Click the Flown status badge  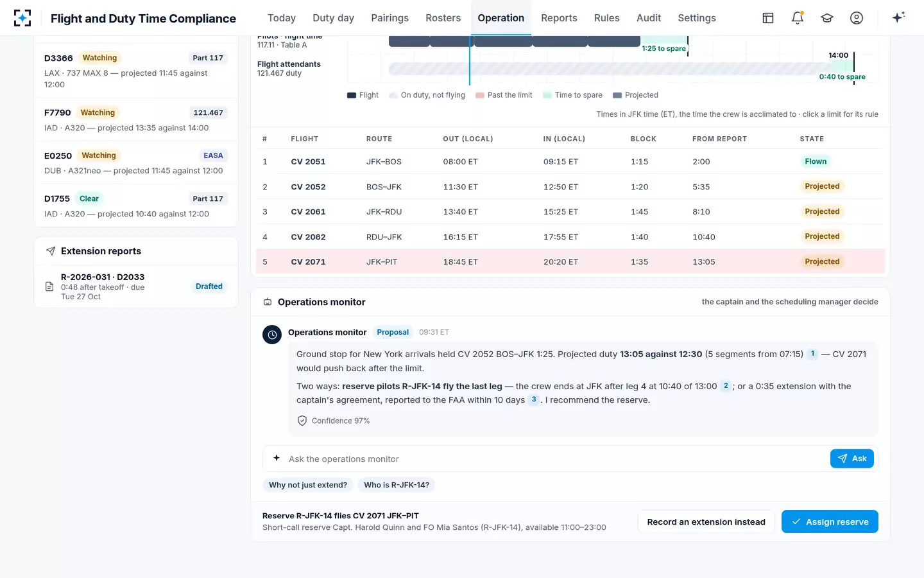point(816,161)
